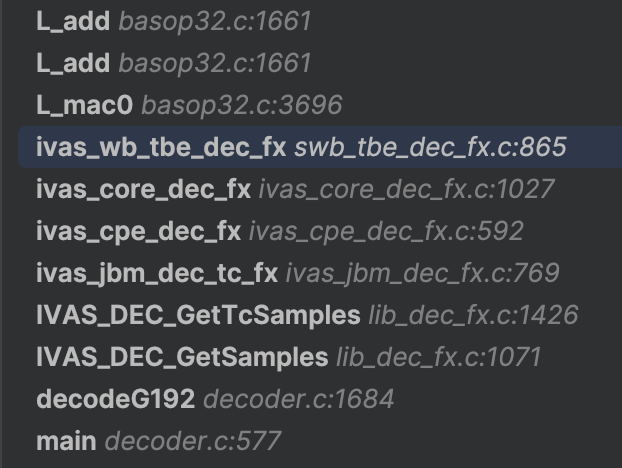Select the L_mac0 stack frame
Viewport: 622px width, 468px height.
click(x=84, y=105)
